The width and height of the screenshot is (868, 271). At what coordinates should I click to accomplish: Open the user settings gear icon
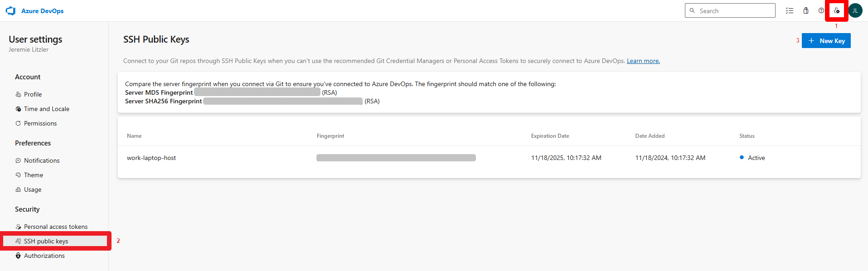click(x=836, y=10)
